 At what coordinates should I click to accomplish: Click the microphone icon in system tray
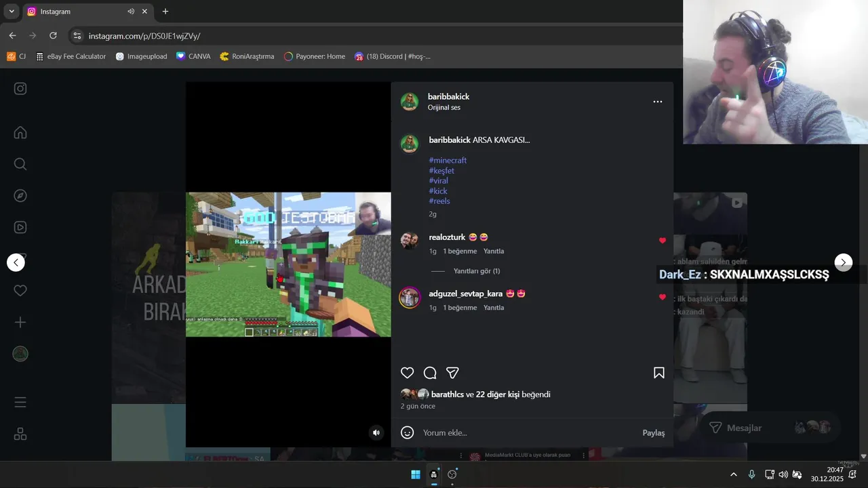point(751,474)
